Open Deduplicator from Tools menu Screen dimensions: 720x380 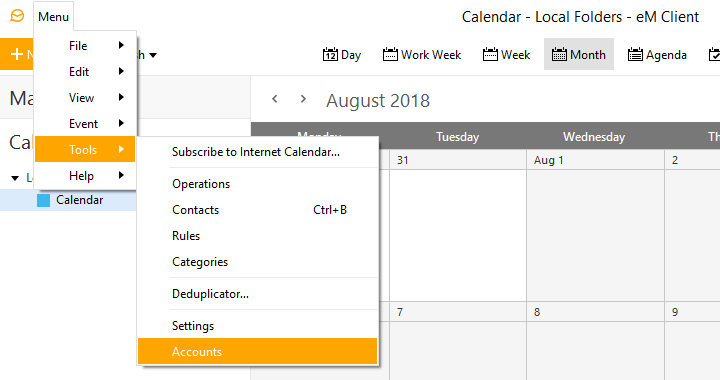[x=258, y=294]
